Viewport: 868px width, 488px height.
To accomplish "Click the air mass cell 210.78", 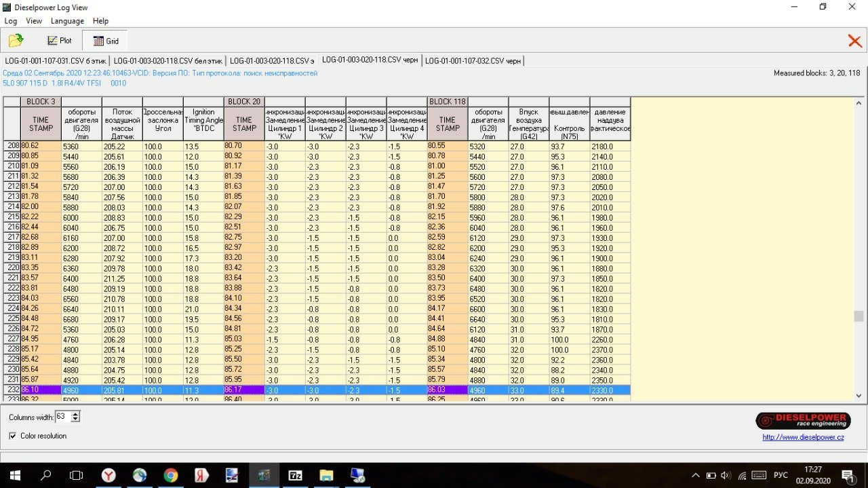I will coord(122,299).
